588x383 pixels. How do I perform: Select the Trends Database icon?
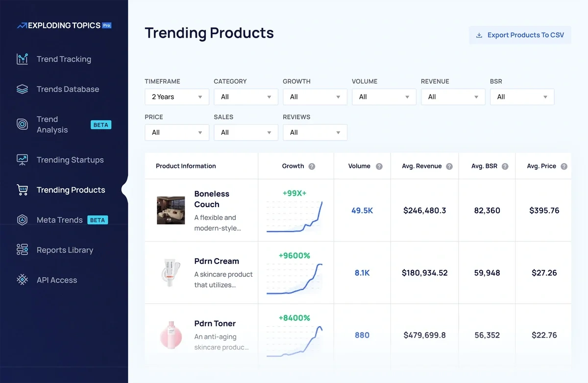point(22,89)
